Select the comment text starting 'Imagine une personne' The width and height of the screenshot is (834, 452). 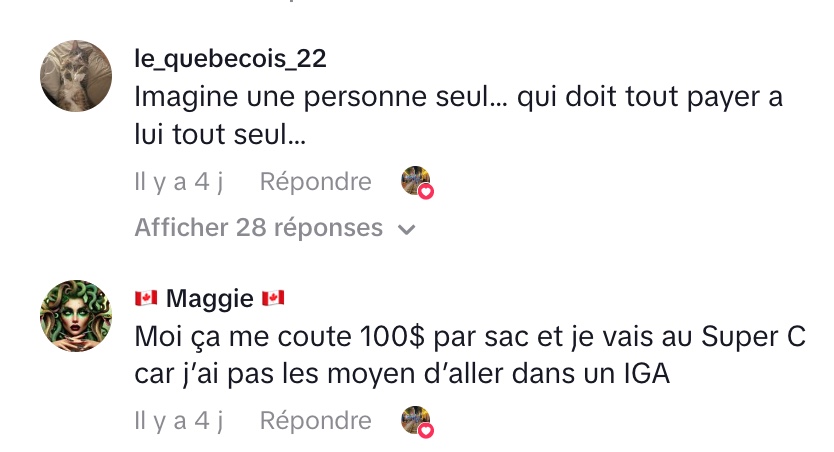(x=458, y=115)
